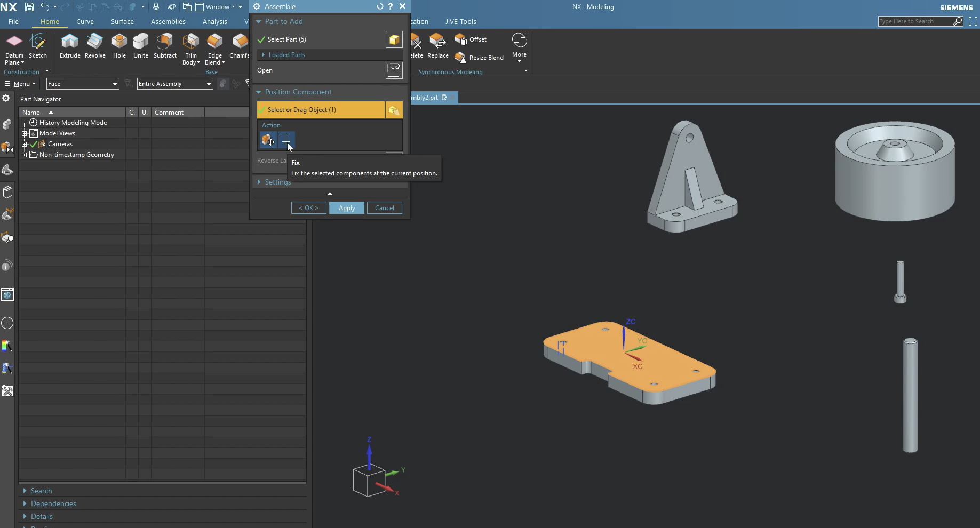Select the Edge Blend tool

coord(214,49)
